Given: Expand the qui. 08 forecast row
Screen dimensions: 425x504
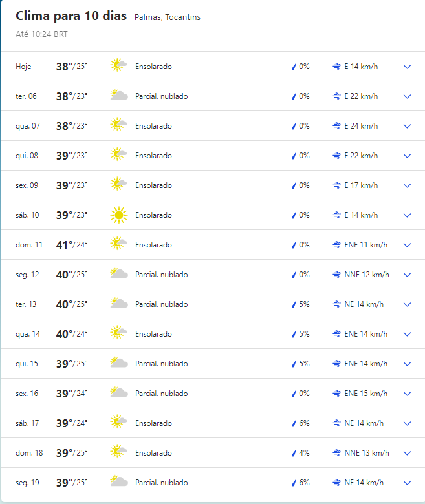Looking at the screenshot, I should tap(408, 156).
